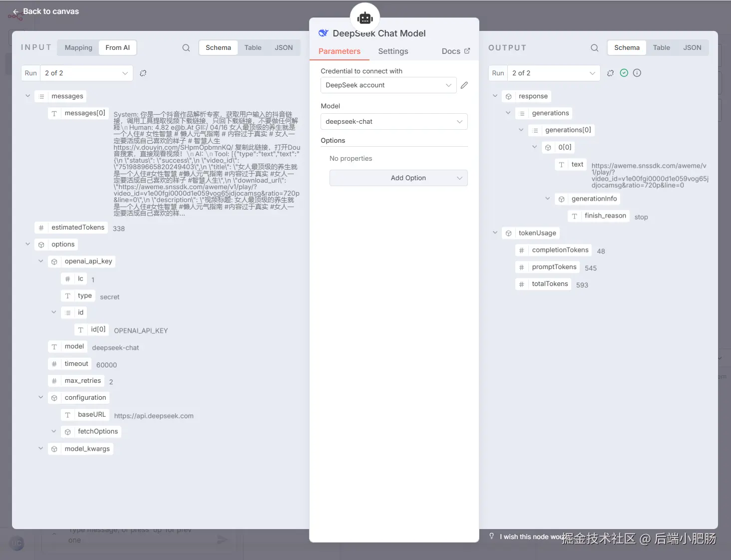Expand the model_kwargs node
The height and width of the screenshot is (560, 731).
41,448
